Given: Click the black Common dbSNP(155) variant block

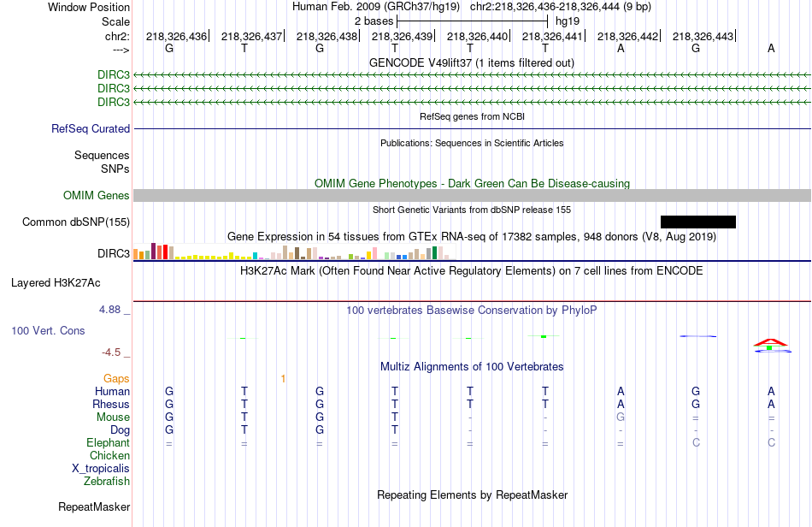Looking at the screenshot, I should tap(698, 222).
